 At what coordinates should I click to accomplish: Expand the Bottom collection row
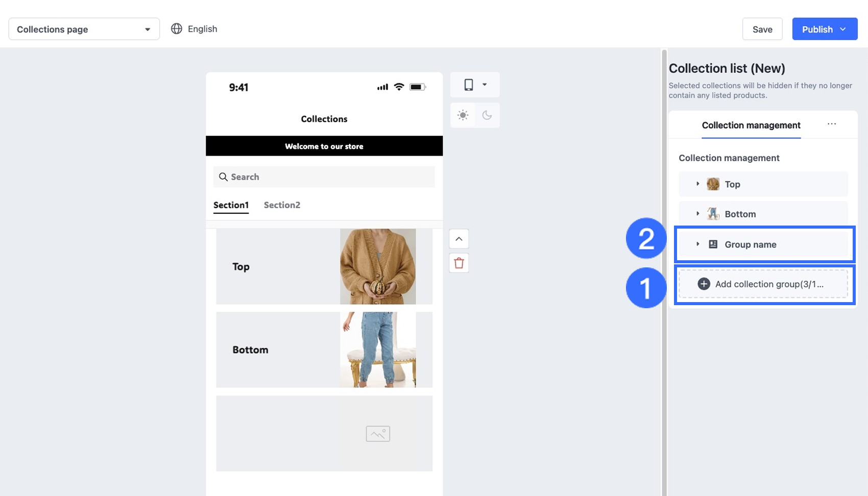click(697, 213)
